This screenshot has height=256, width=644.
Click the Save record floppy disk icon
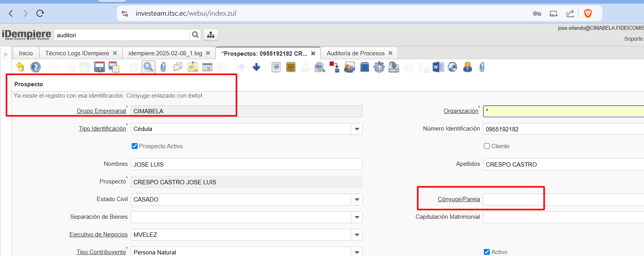[99, 67]
